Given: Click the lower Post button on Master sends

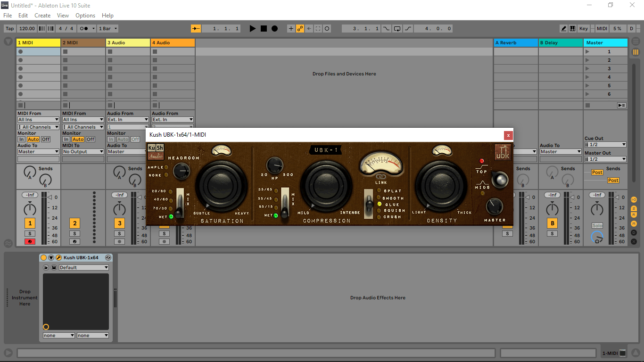Looking at the screenshot, I should pos(613,181).
